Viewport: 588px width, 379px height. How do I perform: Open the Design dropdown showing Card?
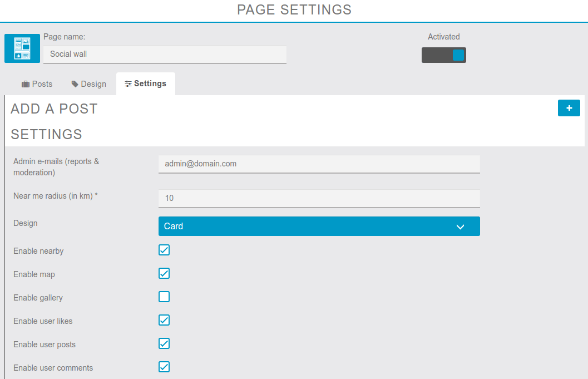(319, 227)
